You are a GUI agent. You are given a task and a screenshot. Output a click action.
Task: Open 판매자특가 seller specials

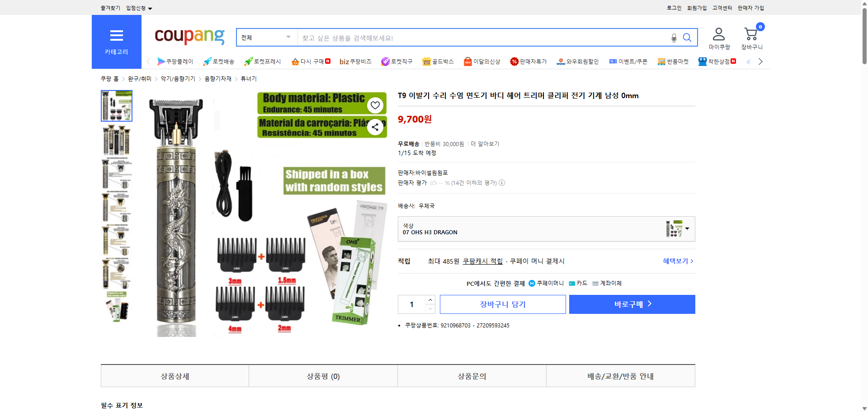click(x=528, y=62)
